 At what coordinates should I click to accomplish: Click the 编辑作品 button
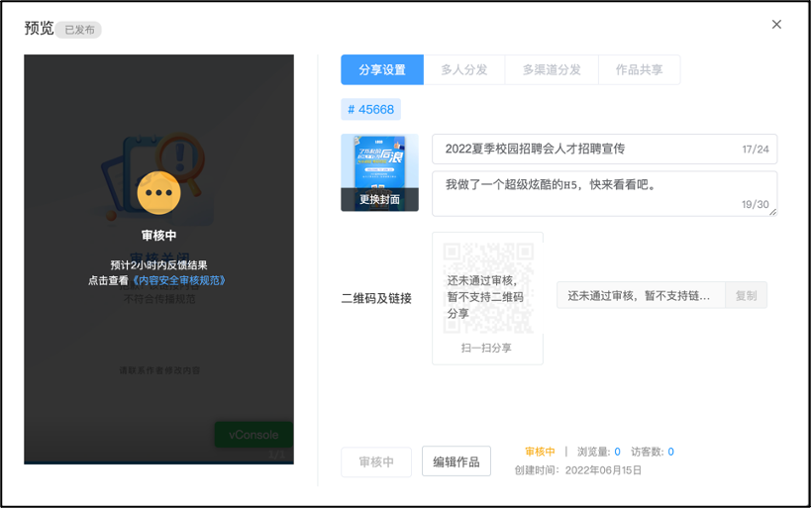(x=457, y=461)
